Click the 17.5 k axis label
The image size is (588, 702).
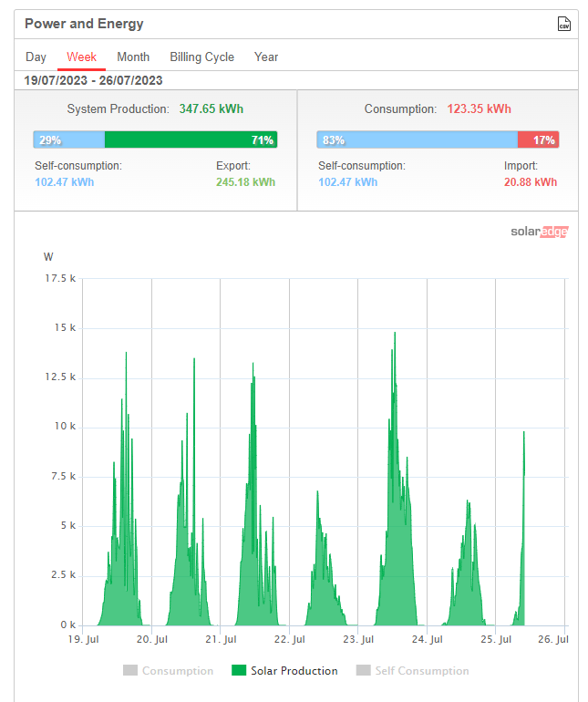pos(60,278)
